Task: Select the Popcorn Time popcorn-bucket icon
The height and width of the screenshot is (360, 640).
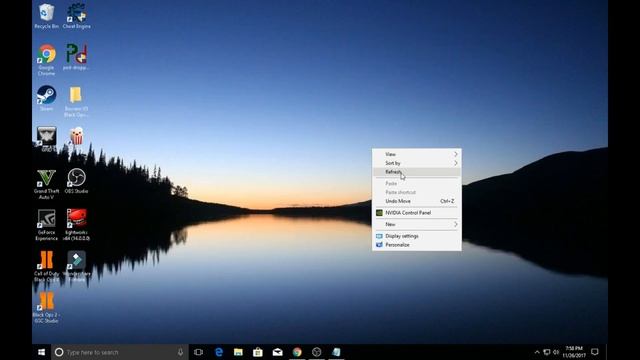Action: pyautogui.click(x=76, y=137)
